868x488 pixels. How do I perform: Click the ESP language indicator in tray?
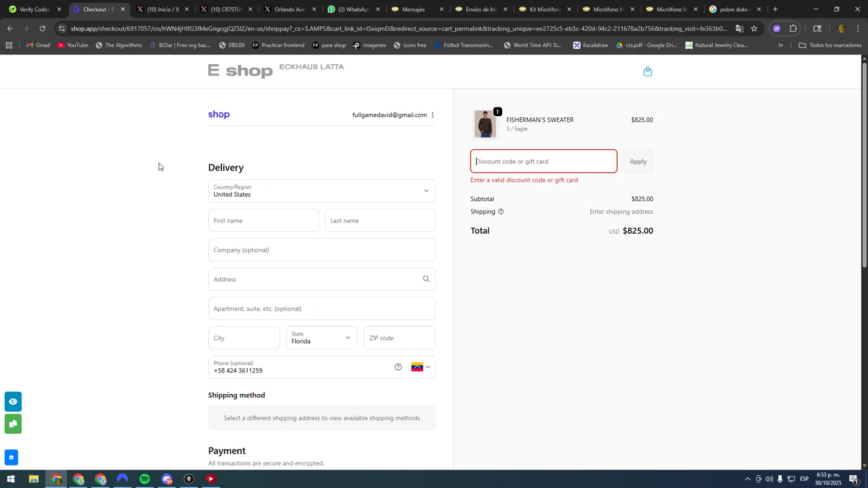[x=804, y=479]
